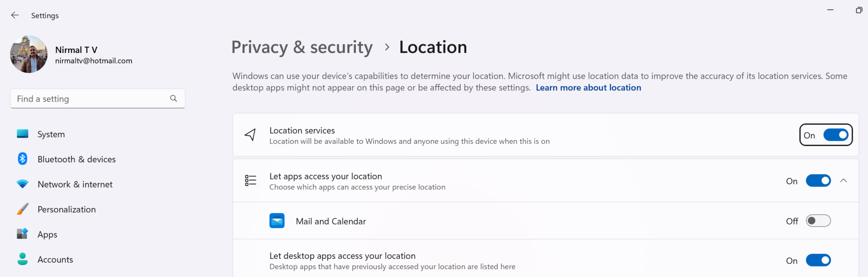Click the Bluetooth icon in sidebar
Screen dimensions: 868x277
pyautogui.click(x=22, y=159)
